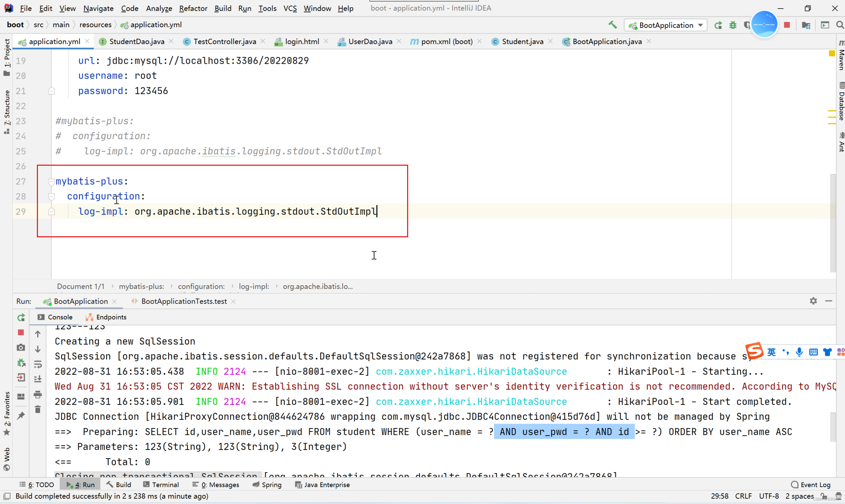845x504 pixels.
Task: Print the console output
Action: tap(38, 394)
